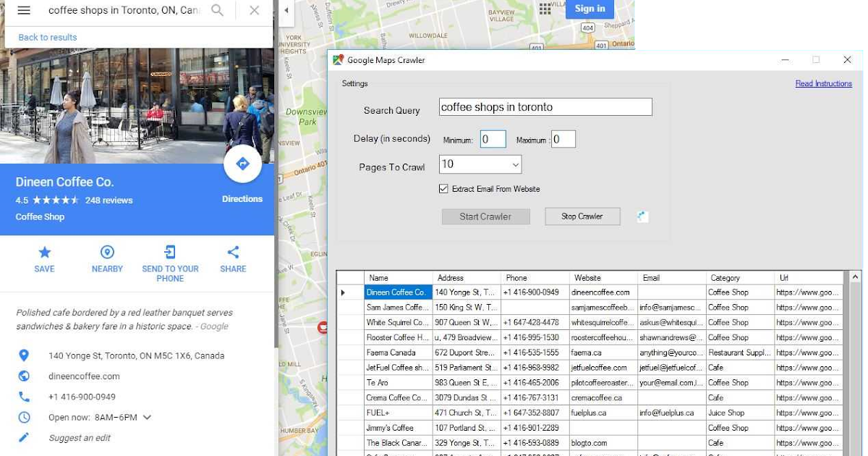Select the FUEL+ name cell
Screen dimensions: 868x456
point(399,413)
